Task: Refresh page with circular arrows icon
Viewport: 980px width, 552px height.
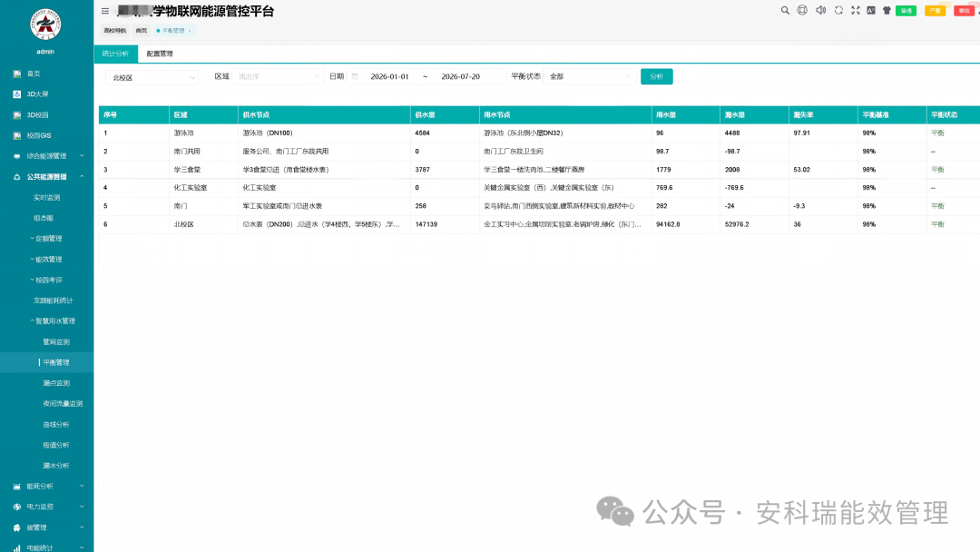Action: tap(838, 10)
